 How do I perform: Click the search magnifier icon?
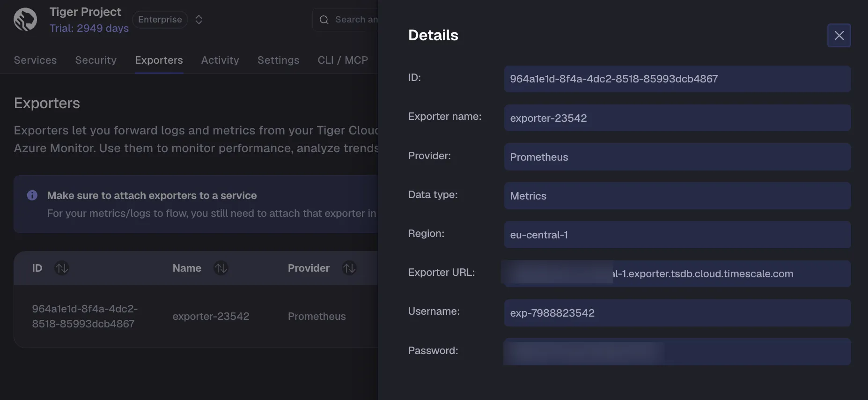point(324,20)
